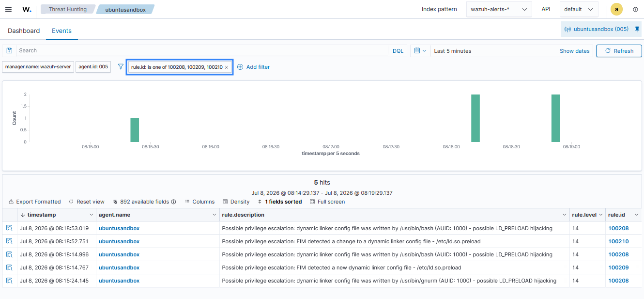Go to Threat Hunting breadcrumb
The height and width of the screenshot is (299, 644).
[x=68, y=9]
